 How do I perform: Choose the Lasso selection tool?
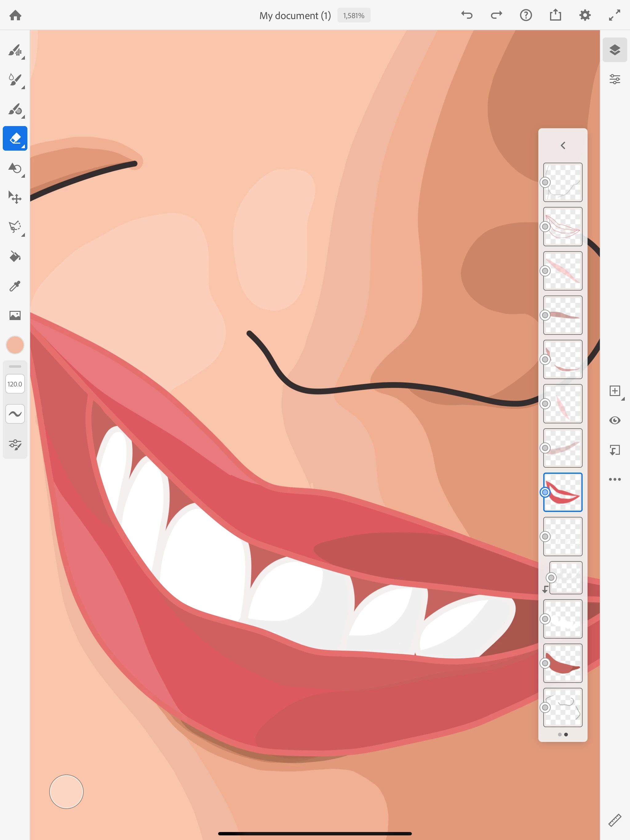coord(15,227)
